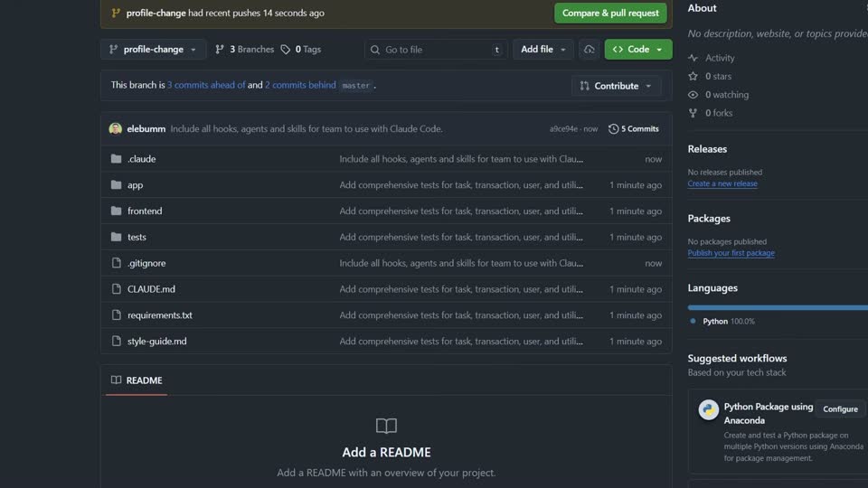Viewport: 868px width, 488px height.
Task: Click the file icon for requirements.txt
Action: [x=116, y=314]
